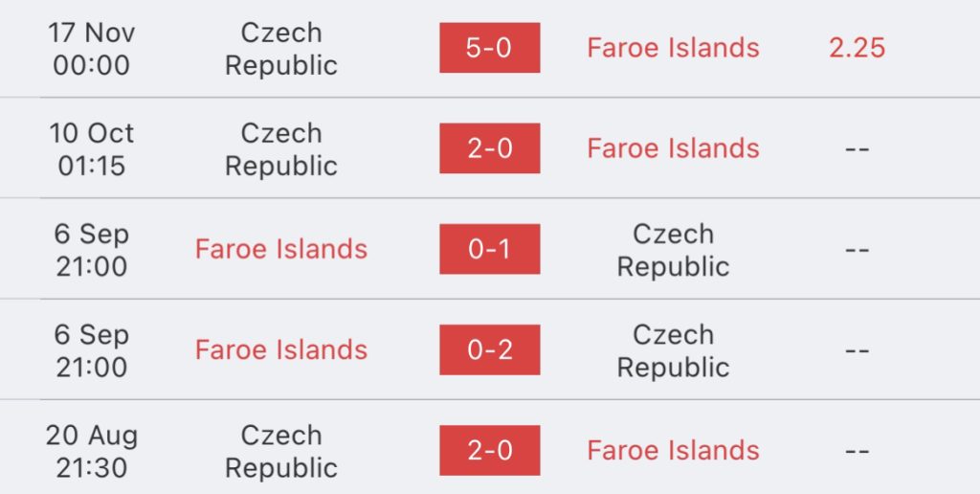Click the 20 Aug 21:30 match date
980x494 pixels.
[x=91, y=452]
